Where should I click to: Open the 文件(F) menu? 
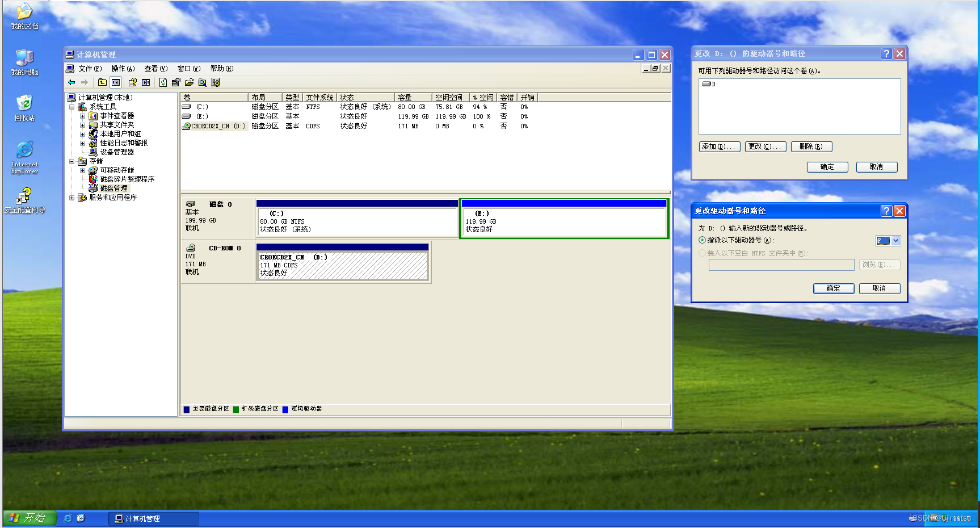[90, 69]
